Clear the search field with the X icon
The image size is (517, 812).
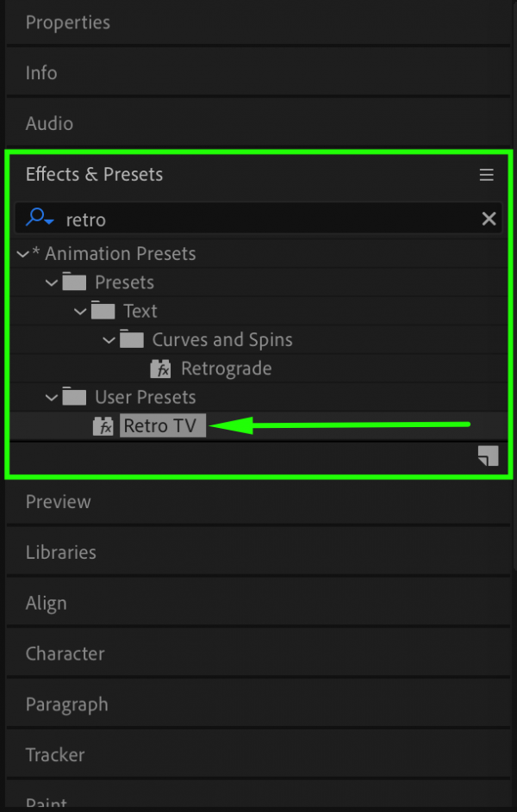click(x=489, y=218)
